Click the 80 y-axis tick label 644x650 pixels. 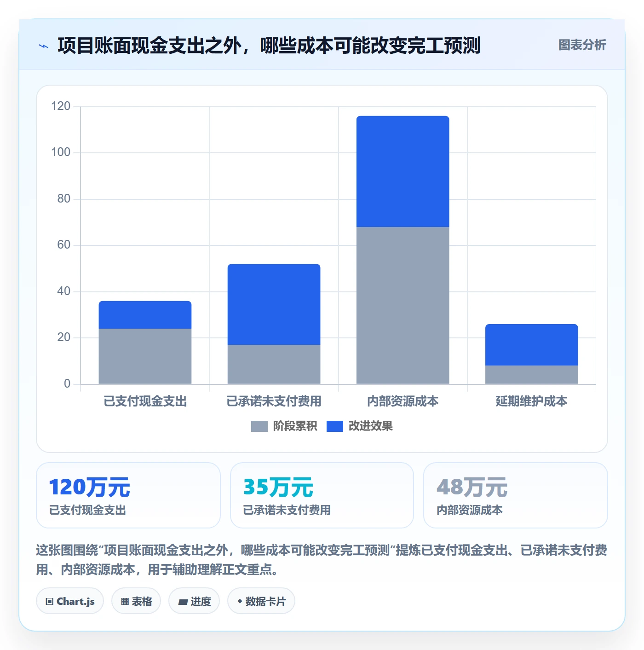coord(63,199)
